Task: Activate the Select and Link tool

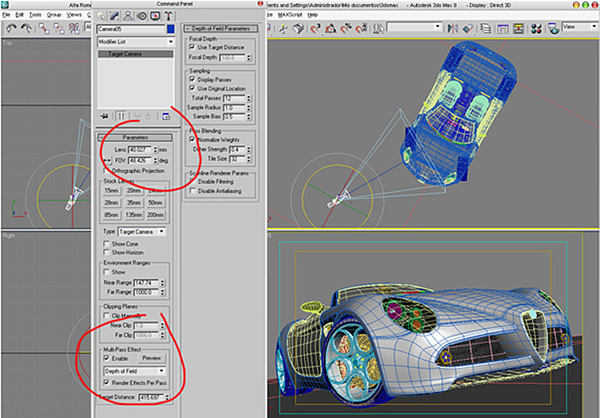Action: [x=43, y=28]
